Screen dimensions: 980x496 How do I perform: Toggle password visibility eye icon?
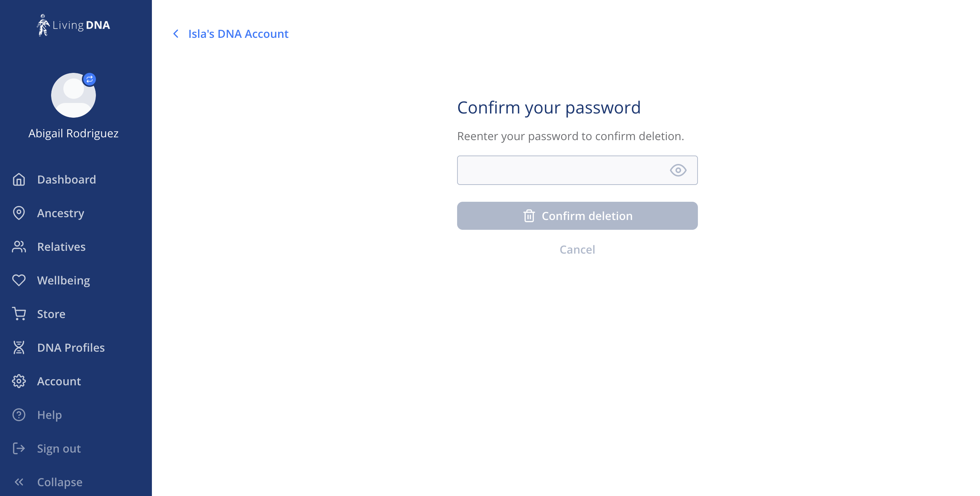pos(678,170)
